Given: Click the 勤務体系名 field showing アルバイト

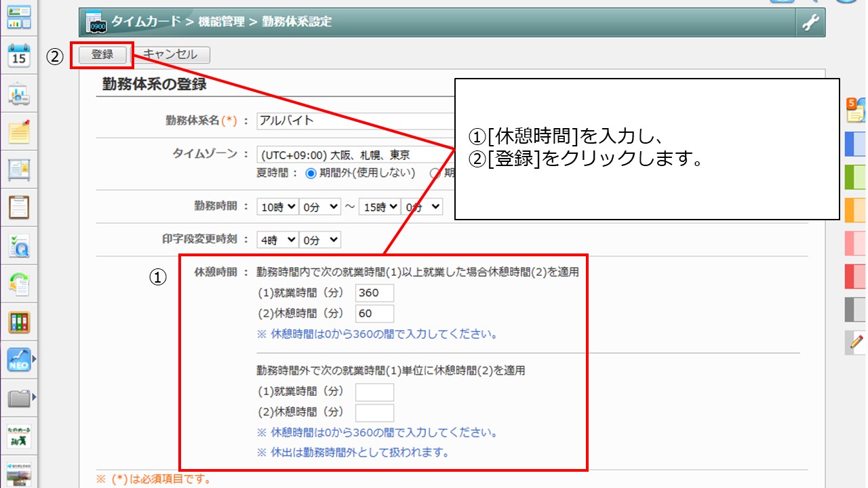Looking at the screenshot, I should point(353,121).
